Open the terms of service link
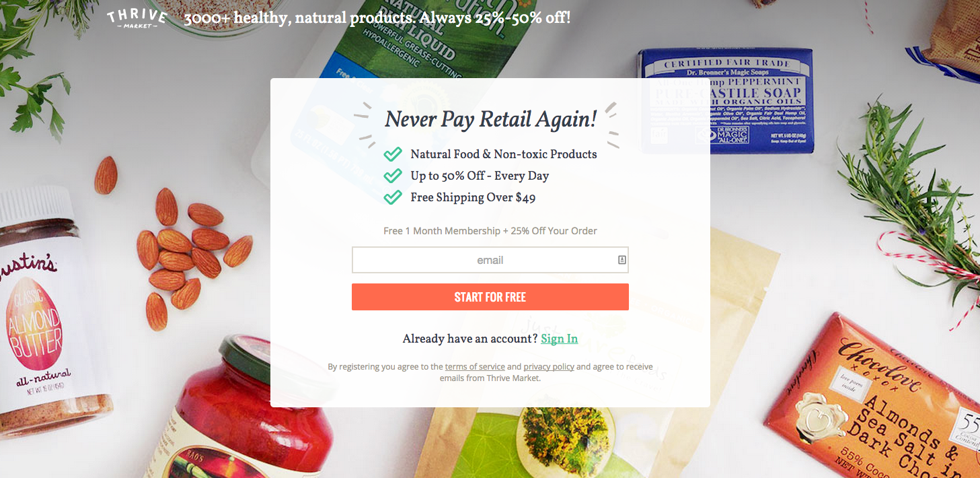This screenshot has width=980, height=478. pyautogui.click(x=475, y=367)
